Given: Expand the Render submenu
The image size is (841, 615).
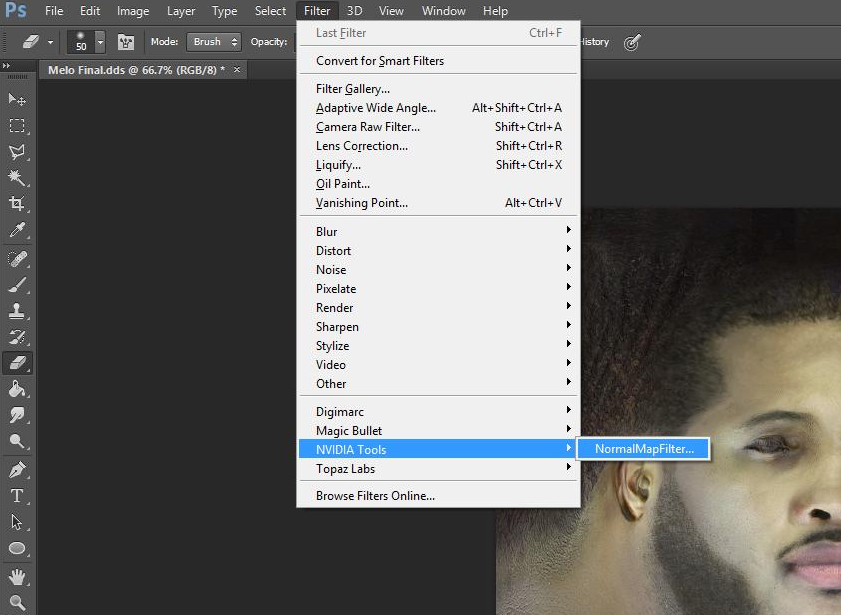Looking at the screenshot, I should tap(438, 307).
